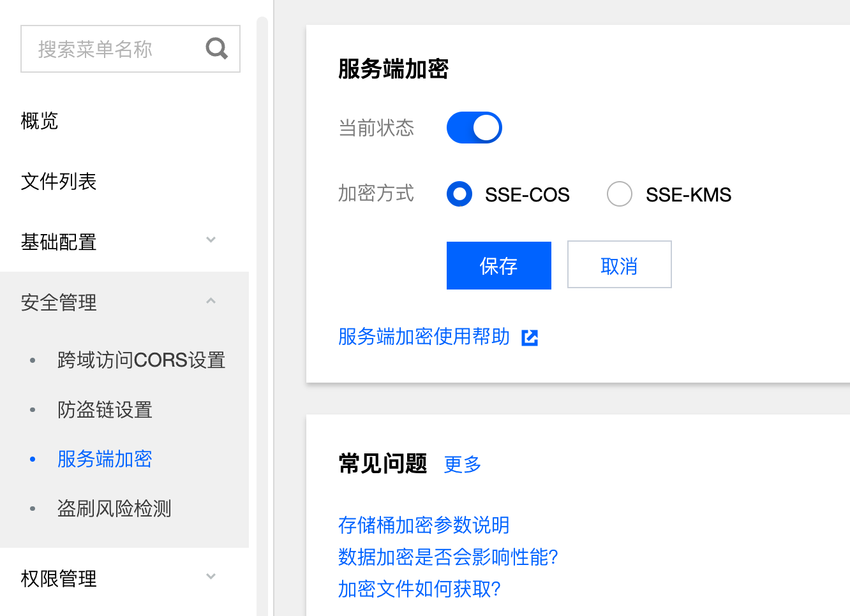Choose the SSE-KMS encryption method
850x616 pixels.
coord(619,194)
